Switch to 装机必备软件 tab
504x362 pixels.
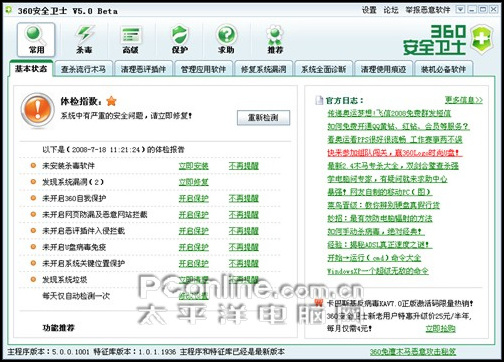coord(443,69)
